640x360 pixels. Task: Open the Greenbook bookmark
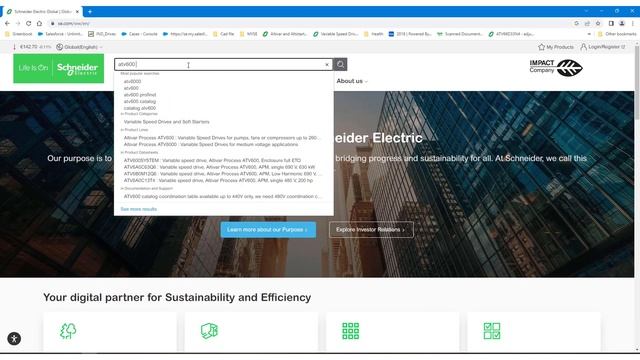point(18,34)
